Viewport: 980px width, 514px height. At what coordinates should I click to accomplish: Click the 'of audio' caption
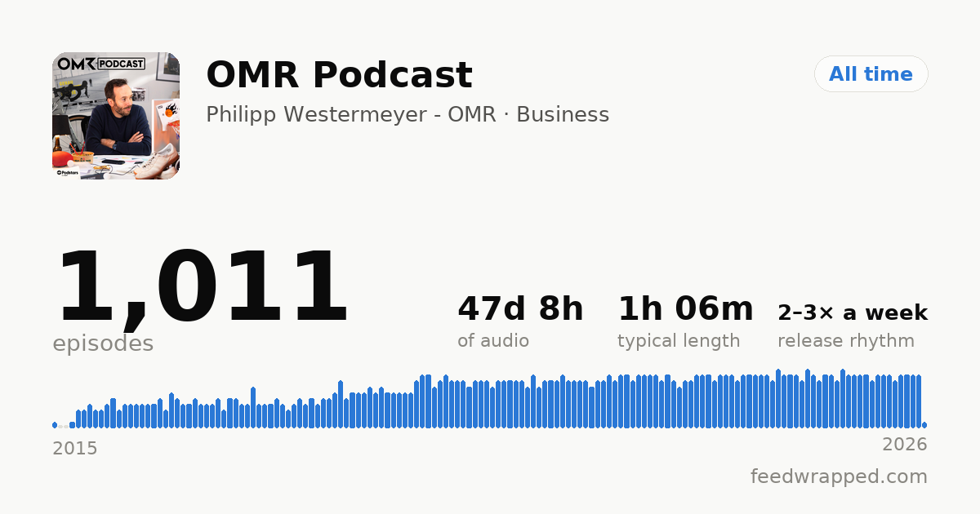point(493,341)
